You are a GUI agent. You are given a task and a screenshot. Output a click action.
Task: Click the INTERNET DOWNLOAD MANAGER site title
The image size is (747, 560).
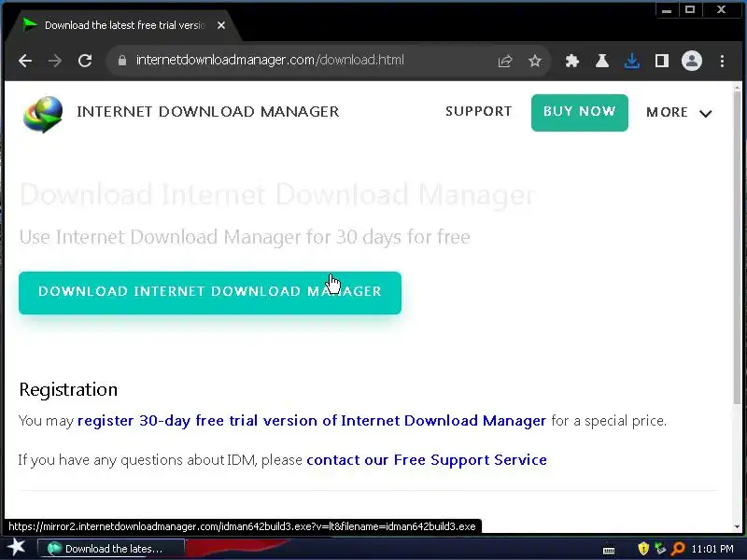(207, 111)
